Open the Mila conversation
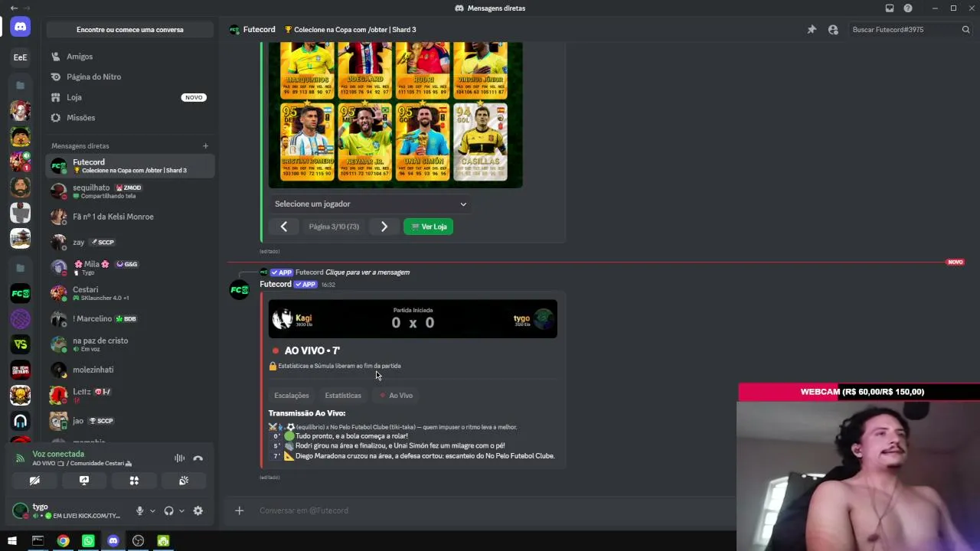Image resolution: width=980 pixels, height=551 pixels. click(130, 268)
